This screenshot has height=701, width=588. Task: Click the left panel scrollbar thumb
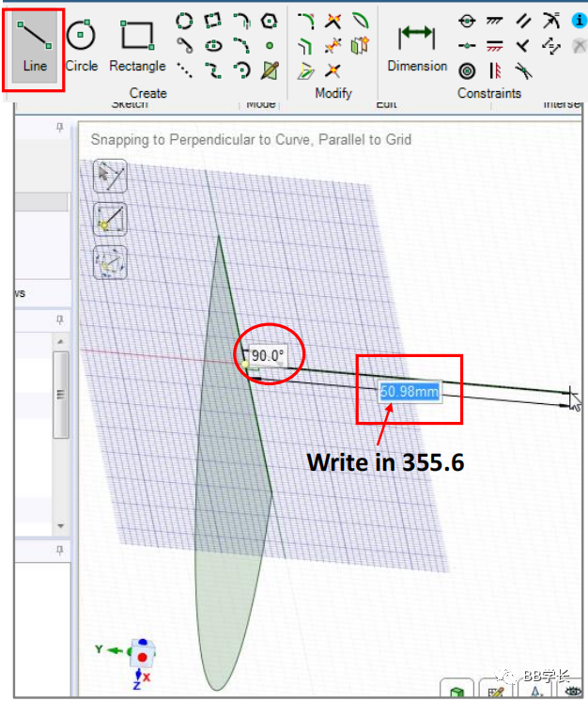61,395
